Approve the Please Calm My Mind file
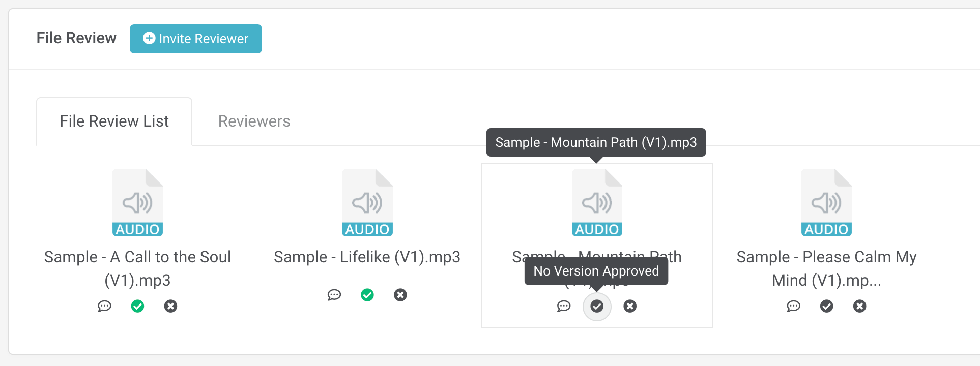This screenshot has height=366, width=980. (x=826, y=306)
